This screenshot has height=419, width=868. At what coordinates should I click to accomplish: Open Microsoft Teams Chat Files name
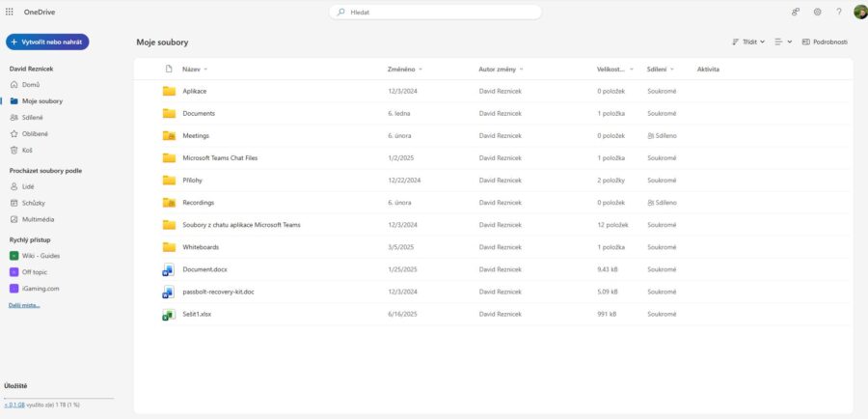(x=220, y=158)
